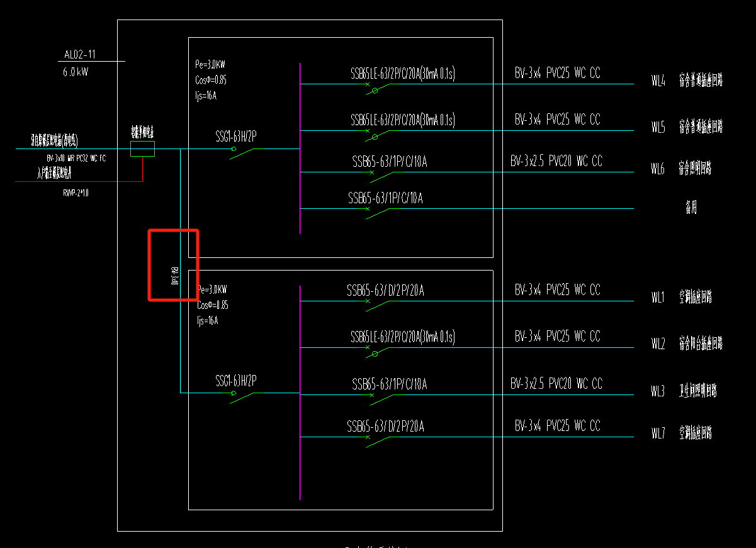Viewport: 756px width, 548px height.
Task: Click the breaker switch symbol on WL5 line
Action: click(x=379, y=135)
